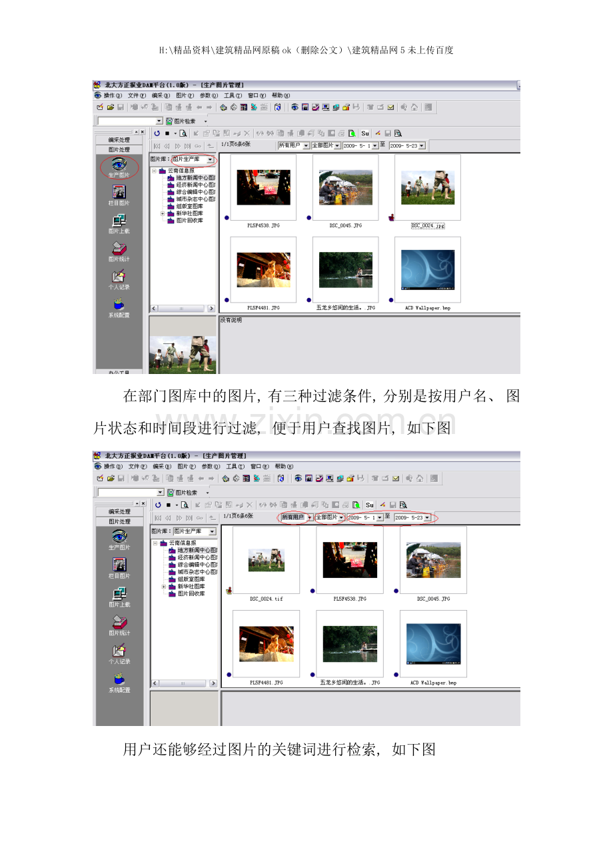Open 栏目图片 in the upper screenshot sidebar

pyautogui.click(x=119, y=193)
